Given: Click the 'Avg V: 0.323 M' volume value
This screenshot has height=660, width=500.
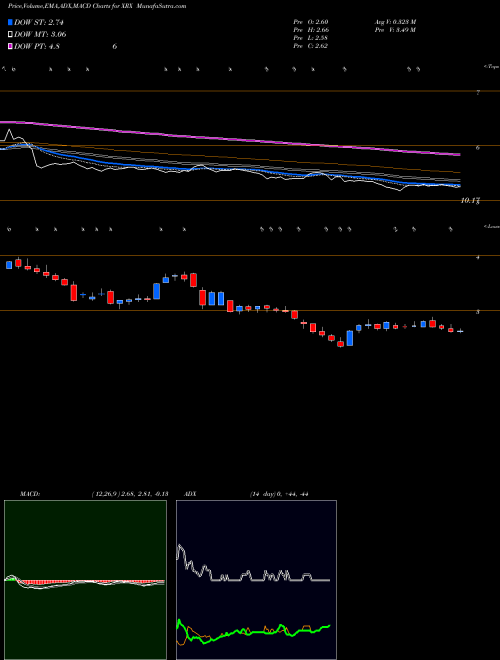Looking at the screenshot, I should 395,21.
